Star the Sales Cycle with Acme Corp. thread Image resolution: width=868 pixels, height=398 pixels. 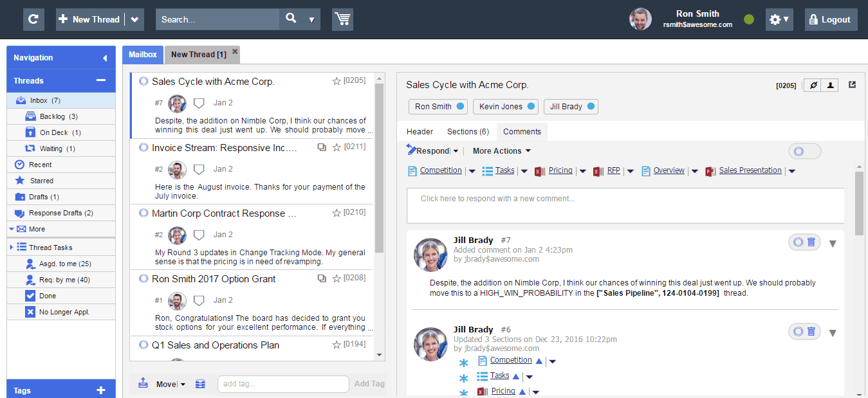pyautogui.click(x=337, y=81)
